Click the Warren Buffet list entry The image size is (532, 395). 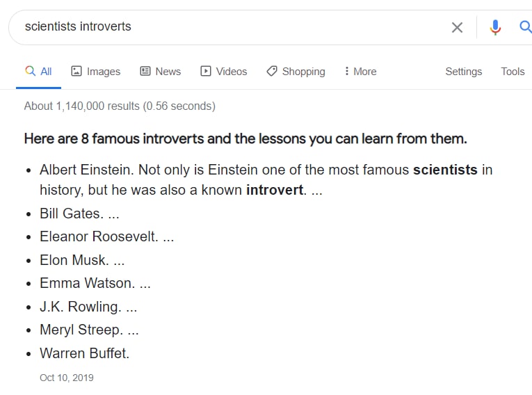point(84,353)
